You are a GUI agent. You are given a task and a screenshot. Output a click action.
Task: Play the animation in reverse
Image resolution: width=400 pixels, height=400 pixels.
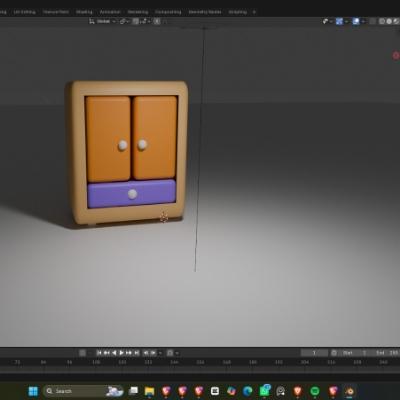pyautogui.click(x=114, y=353)
